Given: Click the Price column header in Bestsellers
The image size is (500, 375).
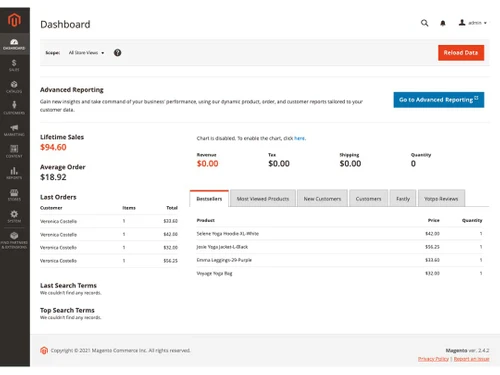Looking at the screenshot, I should [434, 220].
